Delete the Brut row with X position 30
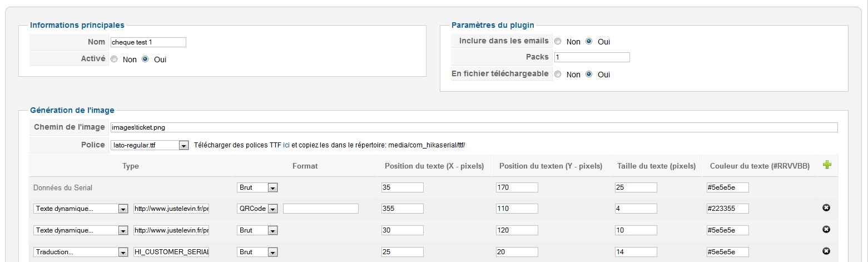The height and width of the screenshot is (262, 868). (x=826, y=230)
